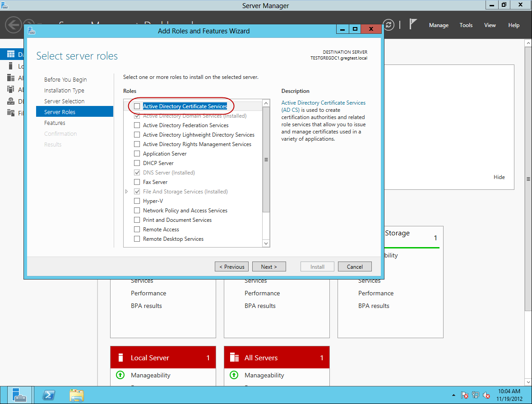
Task: Open File Explorer from taskbar
Action: tap(77, 395)
